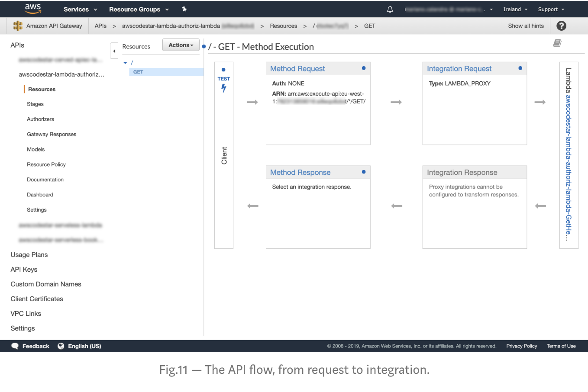Viewport: 588px width, 392px height.
Task: Click the Resources breadcrumb
Action: coord(283,26)
